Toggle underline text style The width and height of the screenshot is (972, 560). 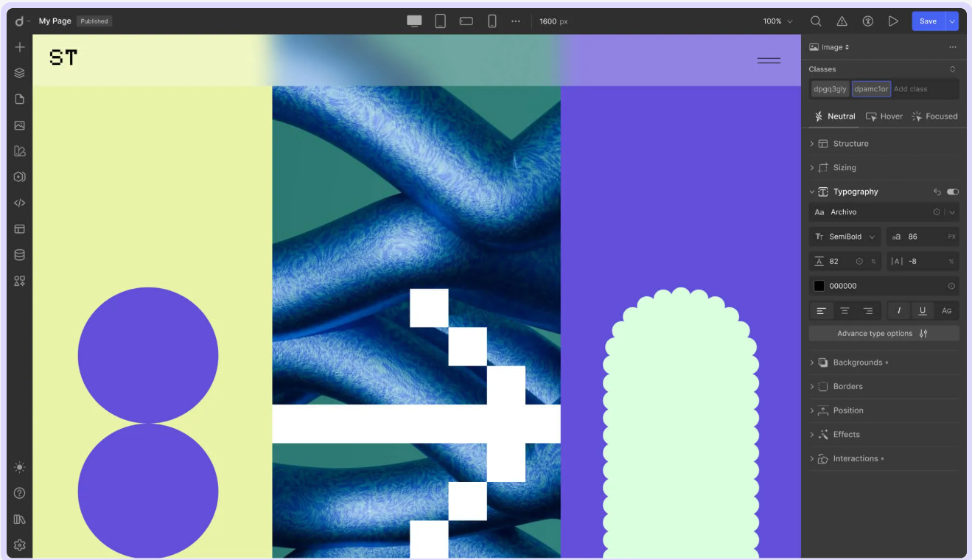[922, 311]
